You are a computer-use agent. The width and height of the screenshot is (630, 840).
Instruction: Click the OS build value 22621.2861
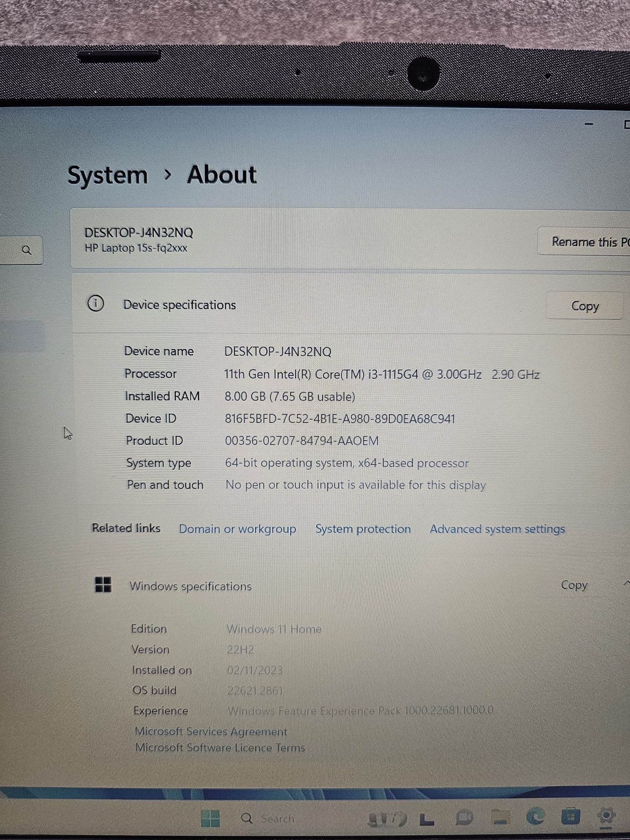coord(255,690)
